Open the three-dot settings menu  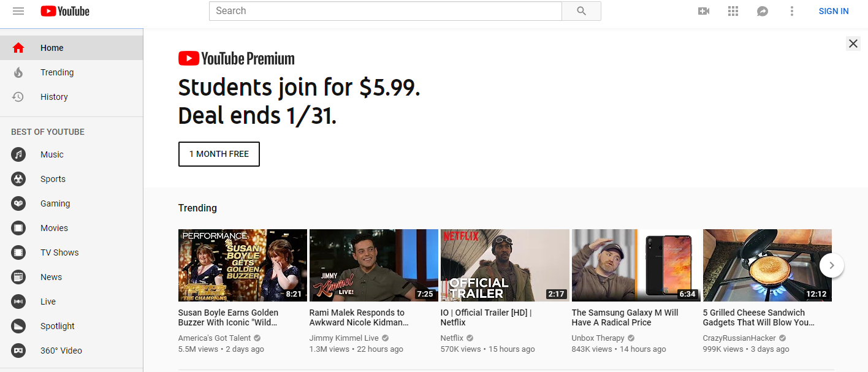tap(792, 11)
